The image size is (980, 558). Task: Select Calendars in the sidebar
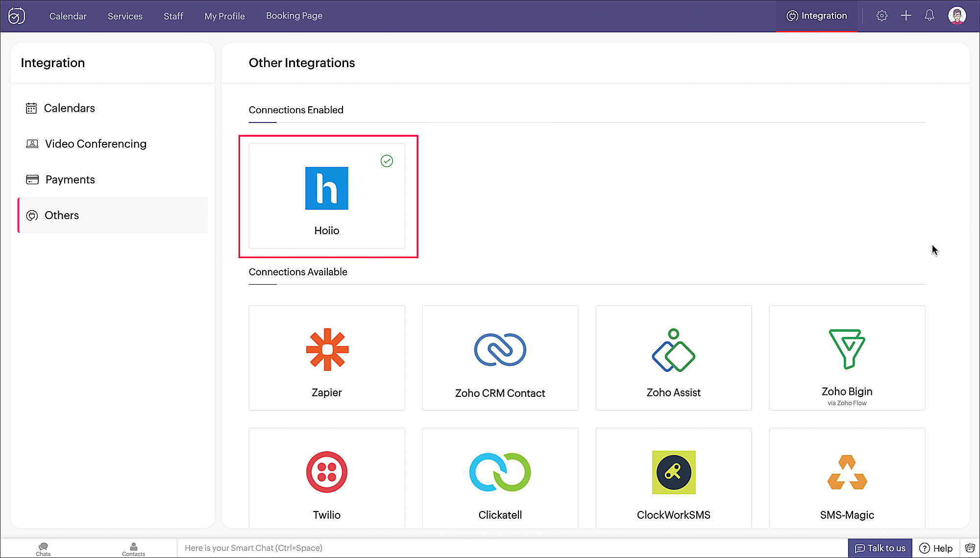(113, 108)
